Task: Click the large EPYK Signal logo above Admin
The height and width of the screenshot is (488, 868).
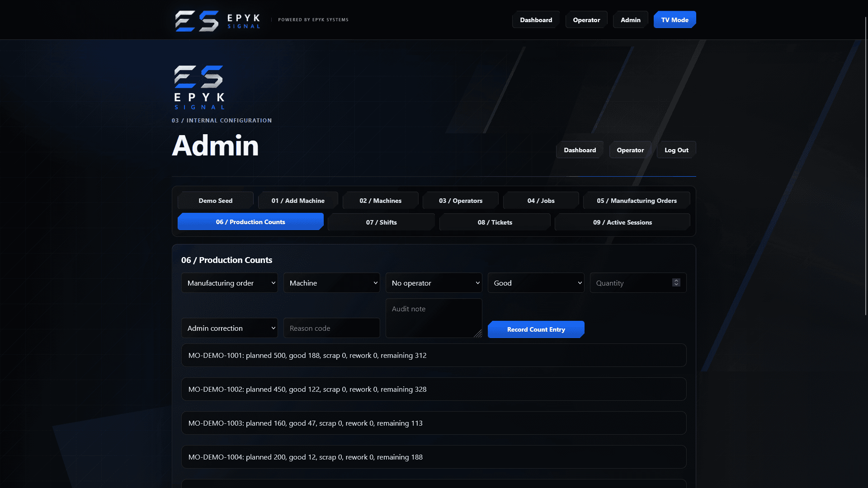Action: tap(199, 88)
